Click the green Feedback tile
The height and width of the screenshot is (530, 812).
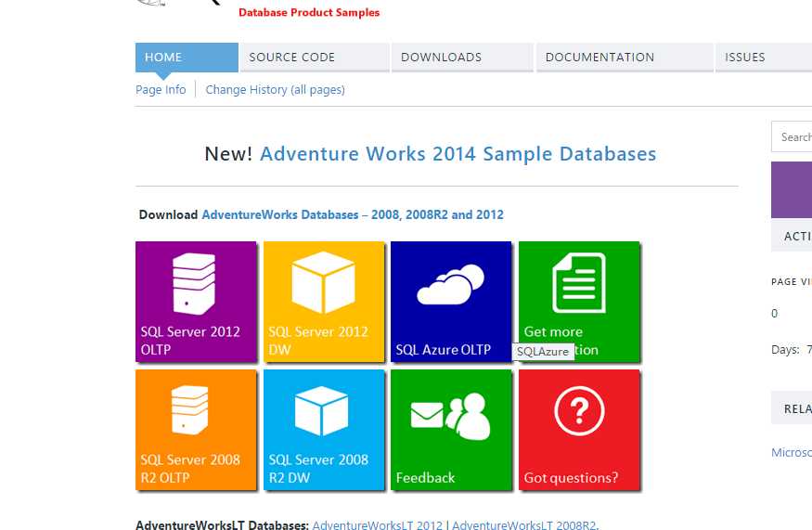[x=451, y=430]
